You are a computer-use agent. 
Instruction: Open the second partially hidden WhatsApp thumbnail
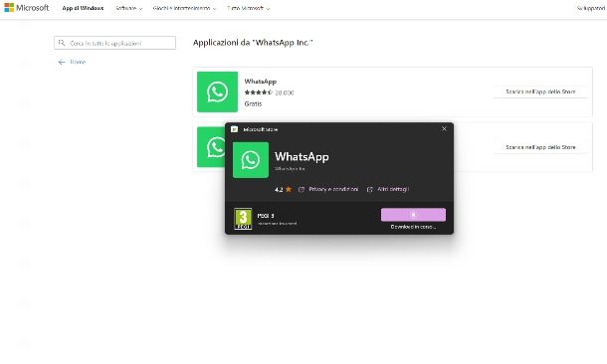[211, 147]
